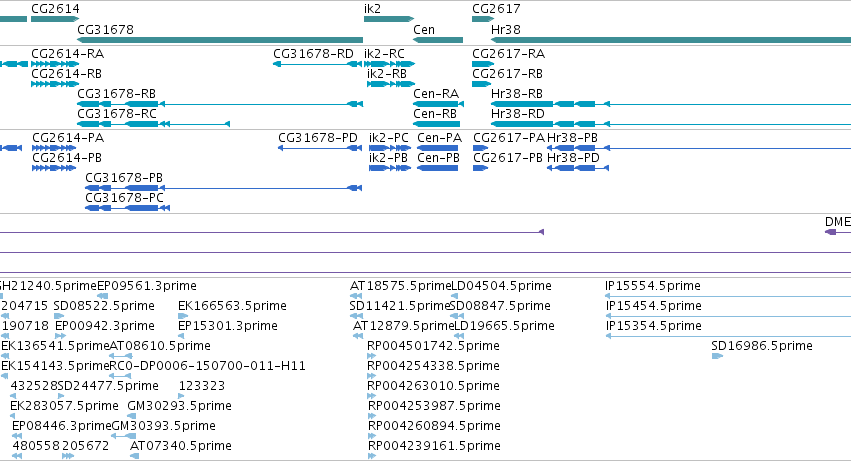The width and height of the screenshot is (851, 461).
Task: Click EST label IP15454.5prime
Action: tap(654, 306)
